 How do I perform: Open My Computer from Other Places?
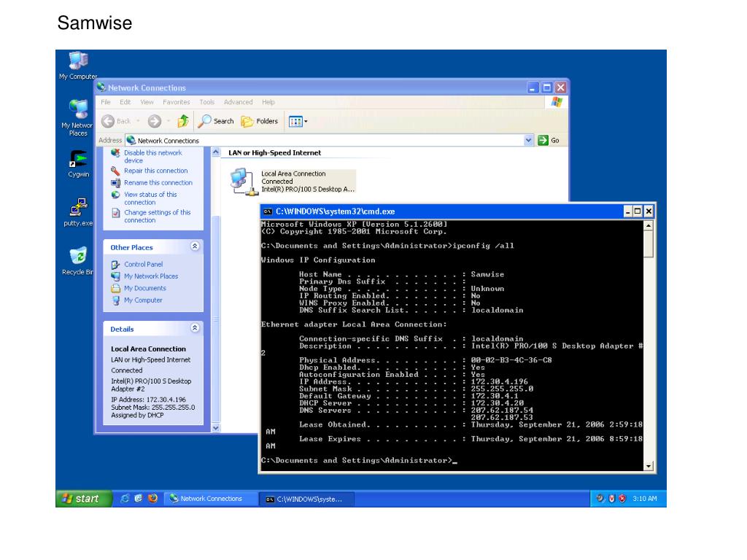[143, 300]
